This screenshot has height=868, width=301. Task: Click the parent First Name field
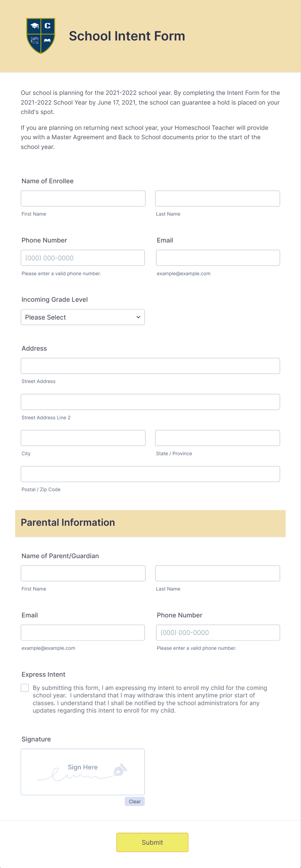click(83, 573)
